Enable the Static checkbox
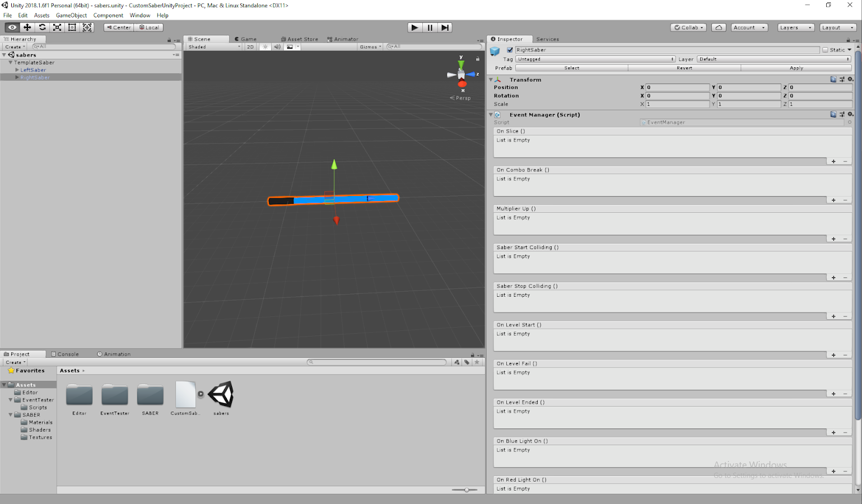This screenshot has height=504, width=862. pyautogui.click(x=825, y=50)
